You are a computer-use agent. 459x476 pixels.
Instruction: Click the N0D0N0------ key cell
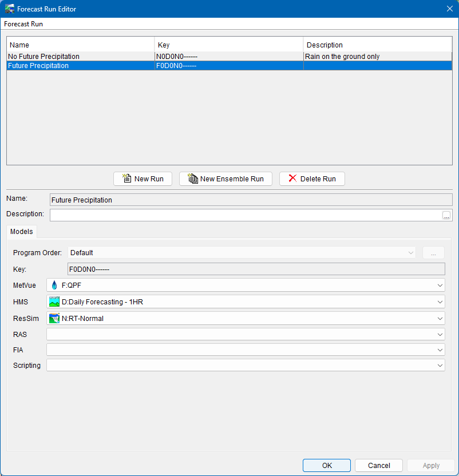tap(229, 57)
